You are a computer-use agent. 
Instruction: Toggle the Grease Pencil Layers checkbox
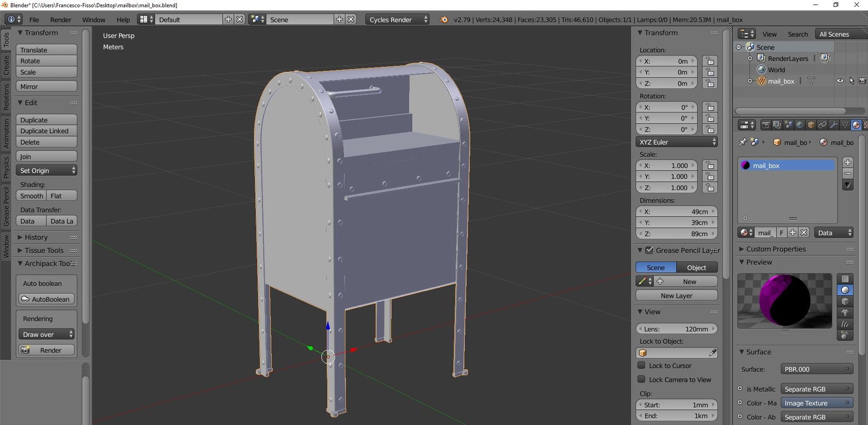pos(649,250)
